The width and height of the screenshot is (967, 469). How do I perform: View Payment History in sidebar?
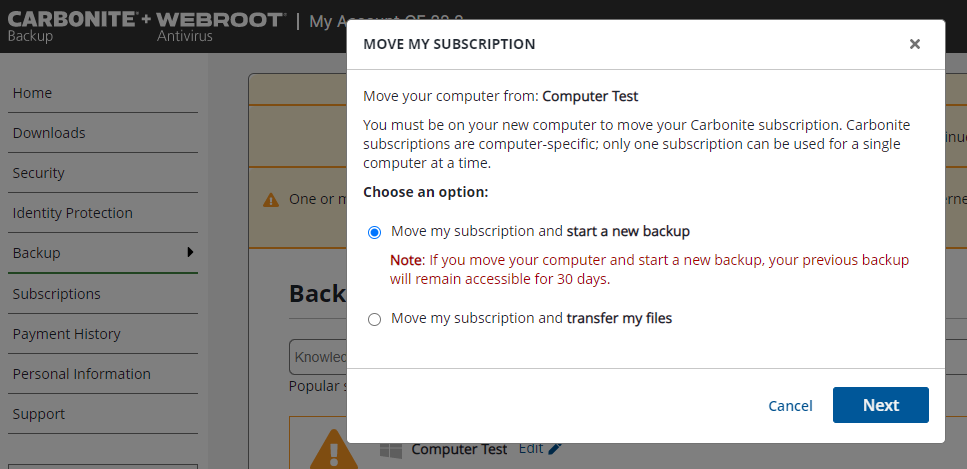click(66, 334)
